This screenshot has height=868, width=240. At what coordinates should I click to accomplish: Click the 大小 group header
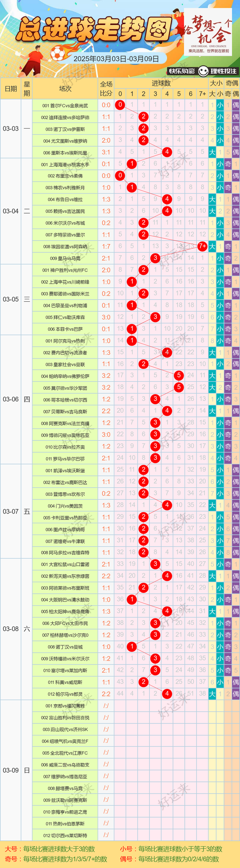coord(216,83)
